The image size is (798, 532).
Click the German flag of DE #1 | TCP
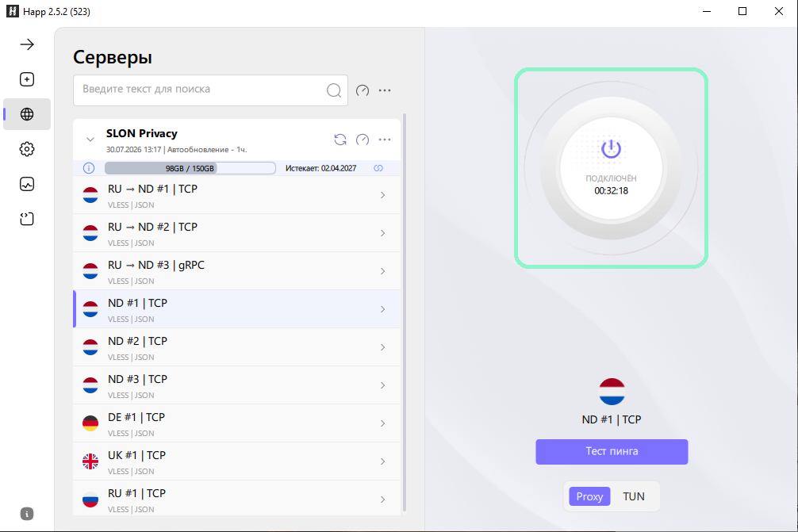pos(90,423)
